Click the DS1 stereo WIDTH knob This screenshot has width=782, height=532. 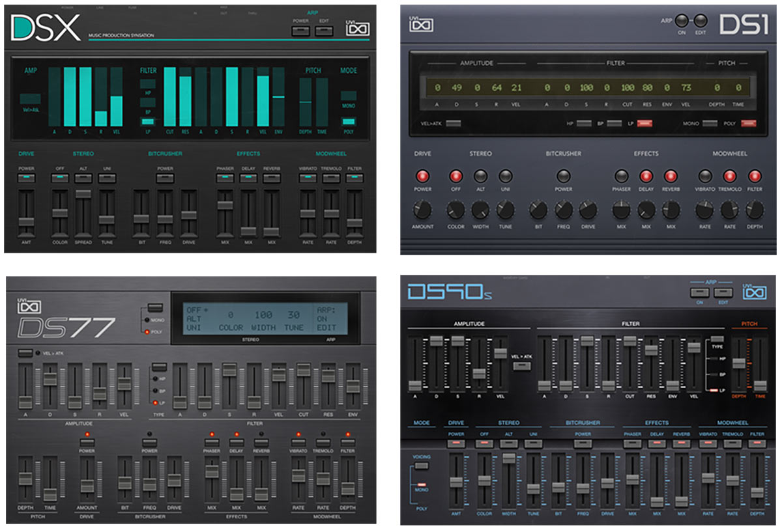click(480, 210)
